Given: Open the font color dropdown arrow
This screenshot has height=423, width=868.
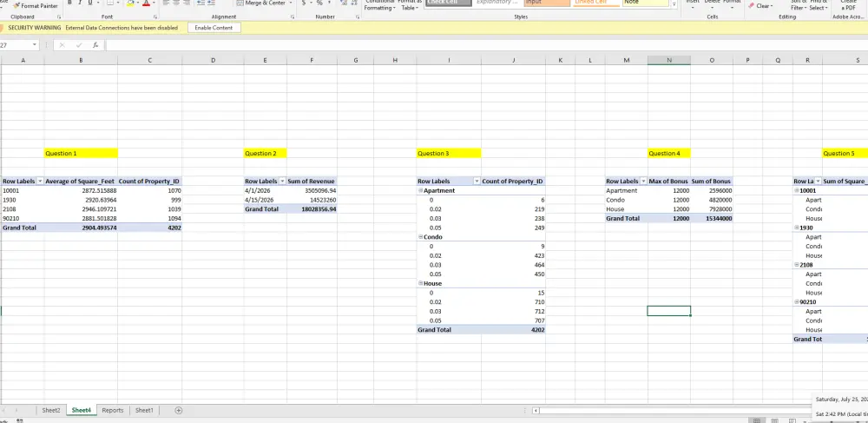Looking at the screenshot, I should pyautogui.click(x=153, y=3).
